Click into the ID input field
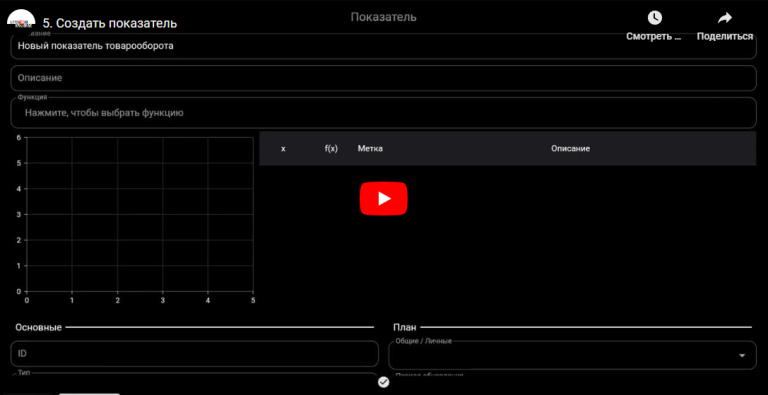The width and height of the screenshot is (768, 395). 194,353
